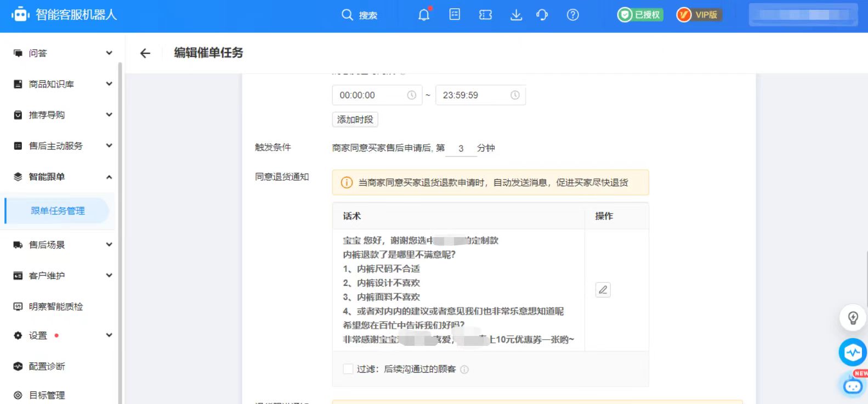Click the info icon beside 过滤 option

[x=464, y=369]
